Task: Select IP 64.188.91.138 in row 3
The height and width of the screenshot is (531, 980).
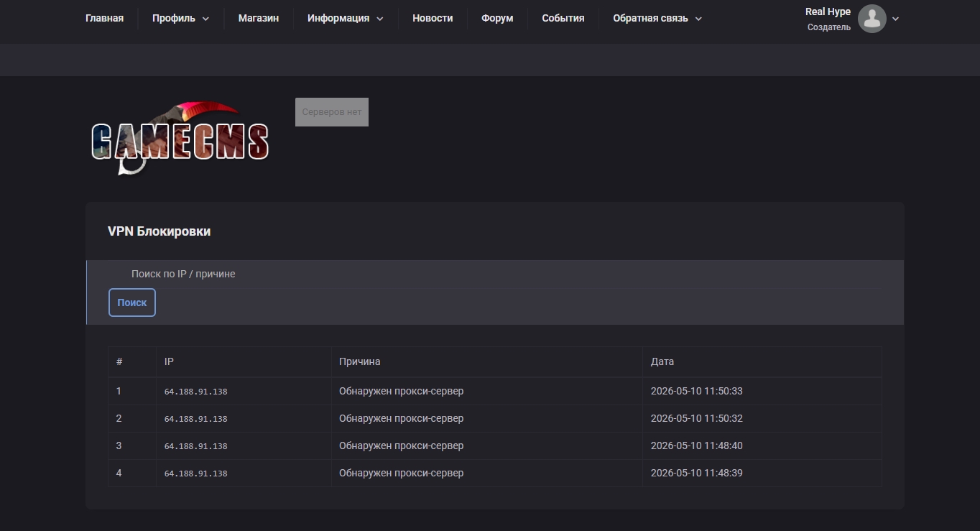Action: click(x=195, y=446)
